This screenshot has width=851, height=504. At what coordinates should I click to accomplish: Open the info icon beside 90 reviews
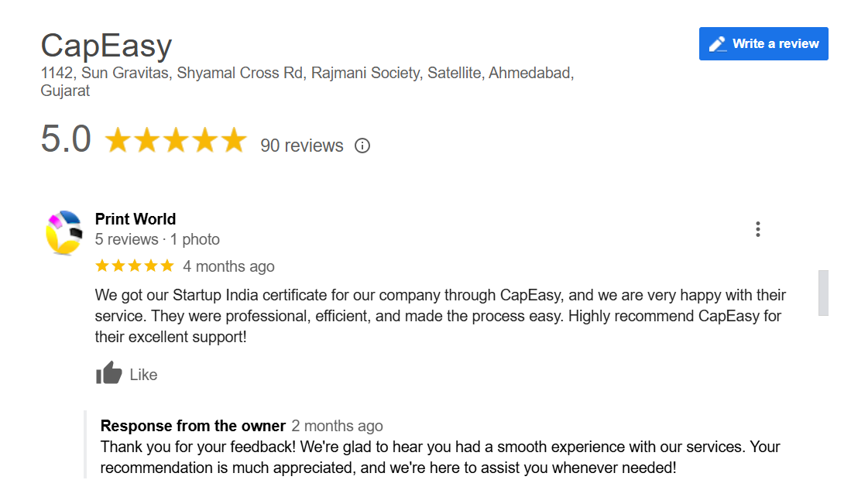[362, 146]
